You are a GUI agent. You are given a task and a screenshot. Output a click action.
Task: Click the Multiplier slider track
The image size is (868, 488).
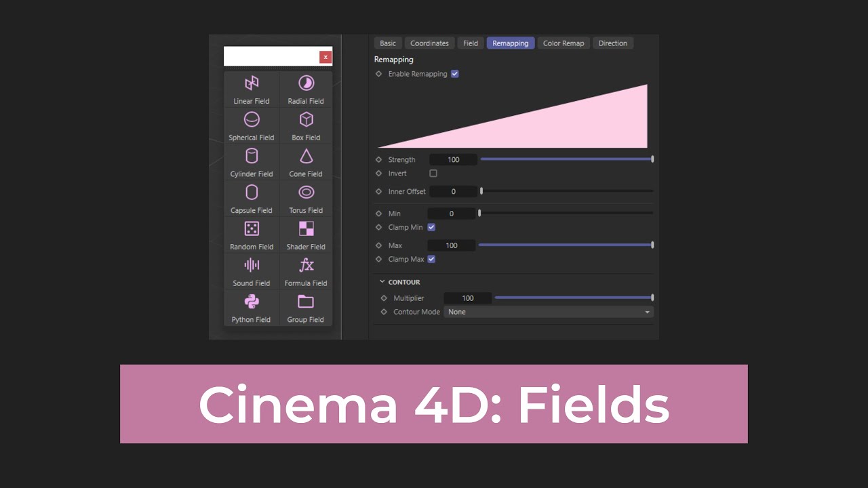point(574,298)
